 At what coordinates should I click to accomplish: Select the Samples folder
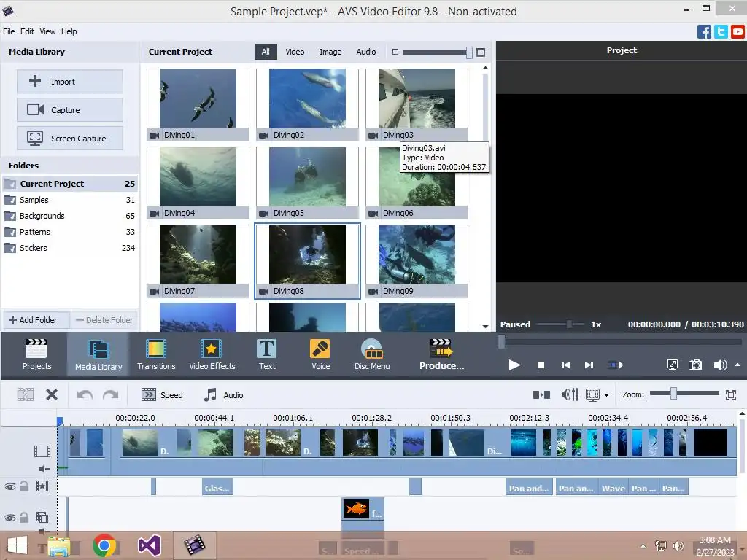click(x=70, y=200)
